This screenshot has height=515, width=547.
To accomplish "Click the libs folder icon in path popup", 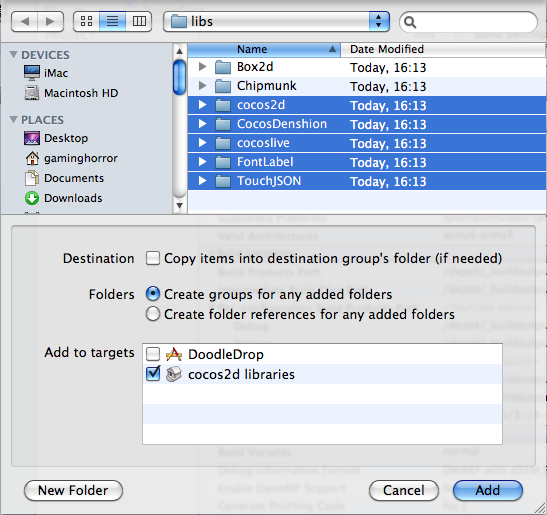I will tap(179, 22).
